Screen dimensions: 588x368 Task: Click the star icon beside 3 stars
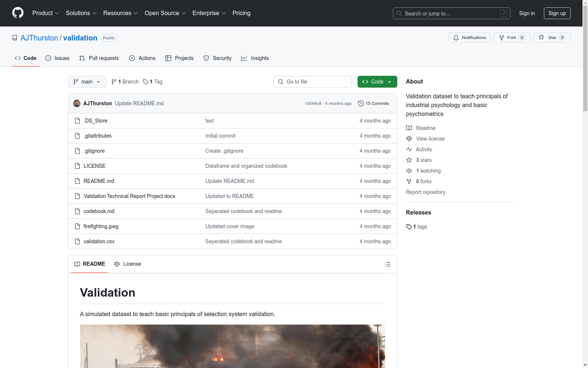409,160
